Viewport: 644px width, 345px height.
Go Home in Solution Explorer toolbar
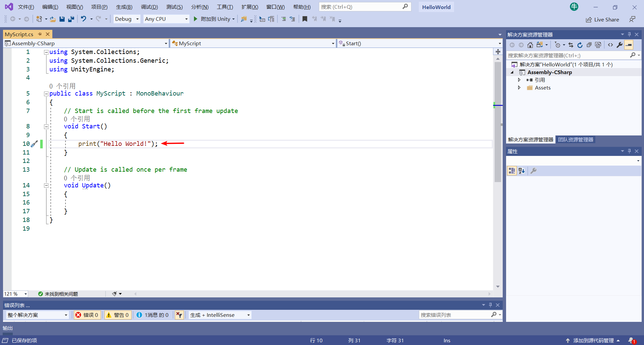[530, 45]
